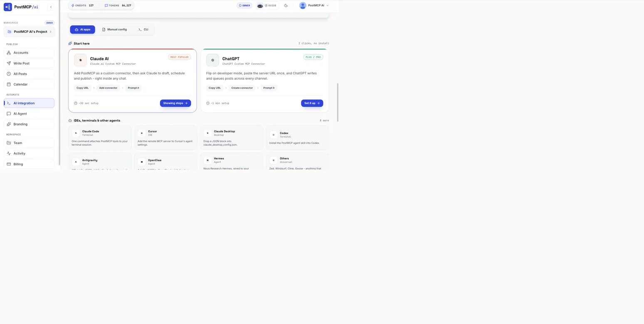Viewport: 644px width, 324px height.
Task: Click the AI Agent chat bubble icon
Action: (x=9, y=113)
